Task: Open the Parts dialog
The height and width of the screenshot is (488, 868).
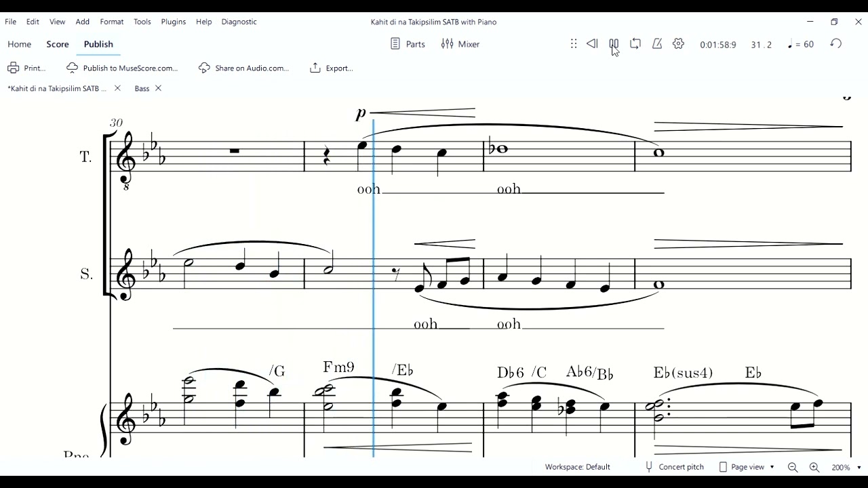Action: coord(408,44)
